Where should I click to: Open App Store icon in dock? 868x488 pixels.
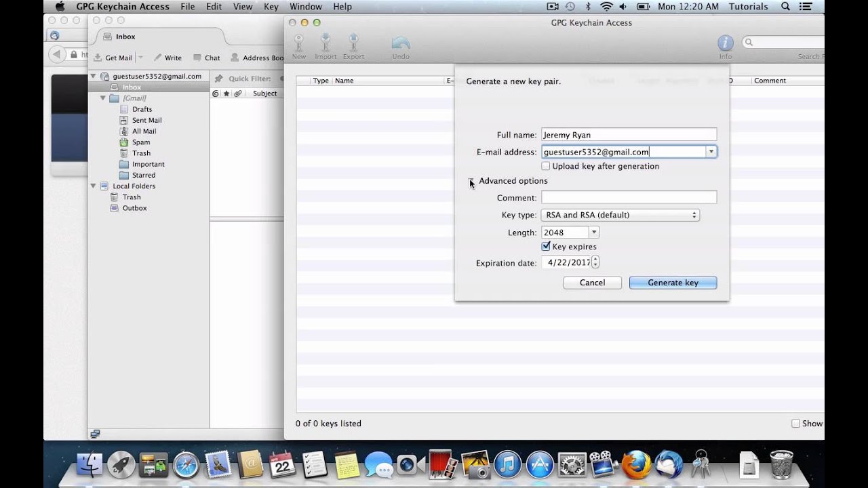(x=540, y=465)
